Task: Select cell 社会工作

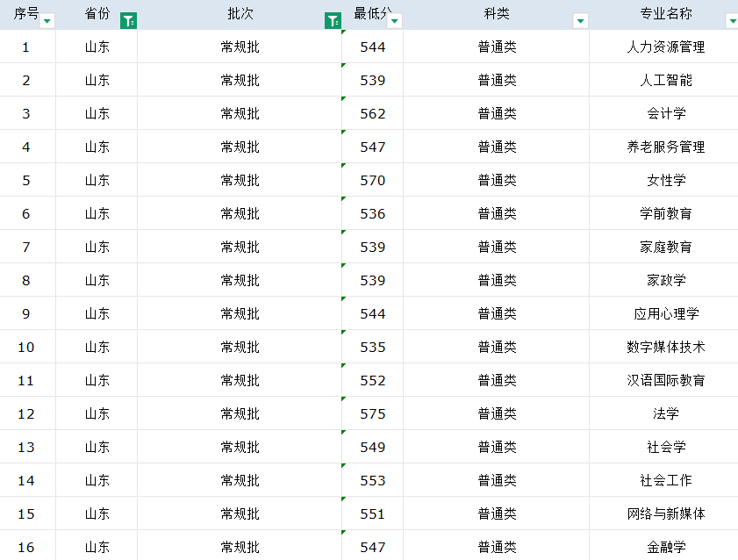Action: pos(663,480)
